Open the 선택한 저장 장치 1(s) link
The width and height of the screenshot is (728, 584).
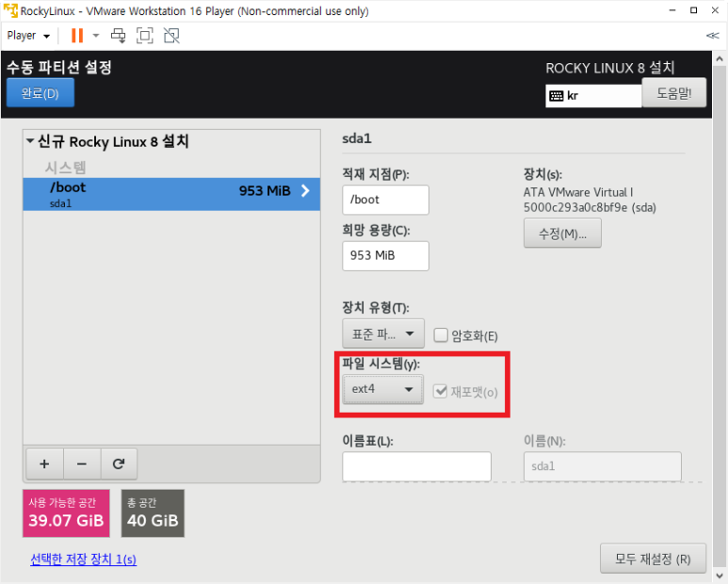84,559
